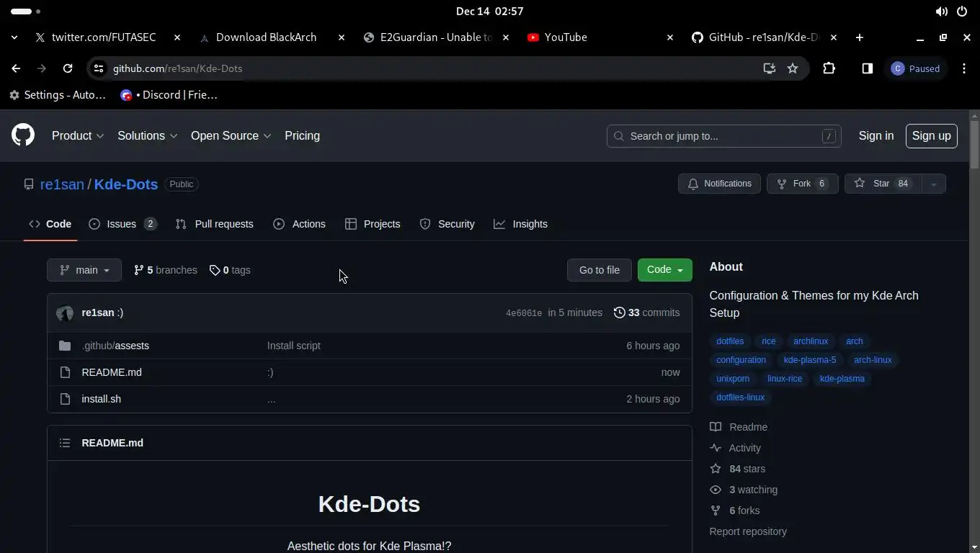Expand the Solutions menu
980x553 pixels.
pyautogui.click(x=147, y=135)
